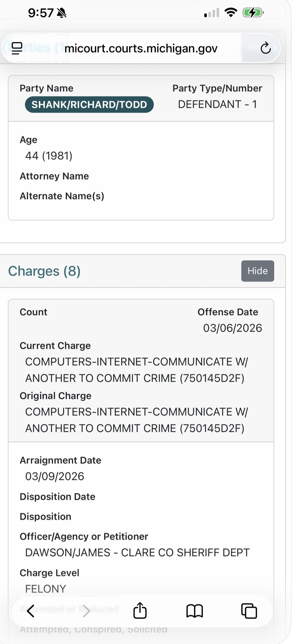This screenshot has width=295, height=644.
Task: Collapse the Charges (8) header
Action: click(x=44, y=271)
